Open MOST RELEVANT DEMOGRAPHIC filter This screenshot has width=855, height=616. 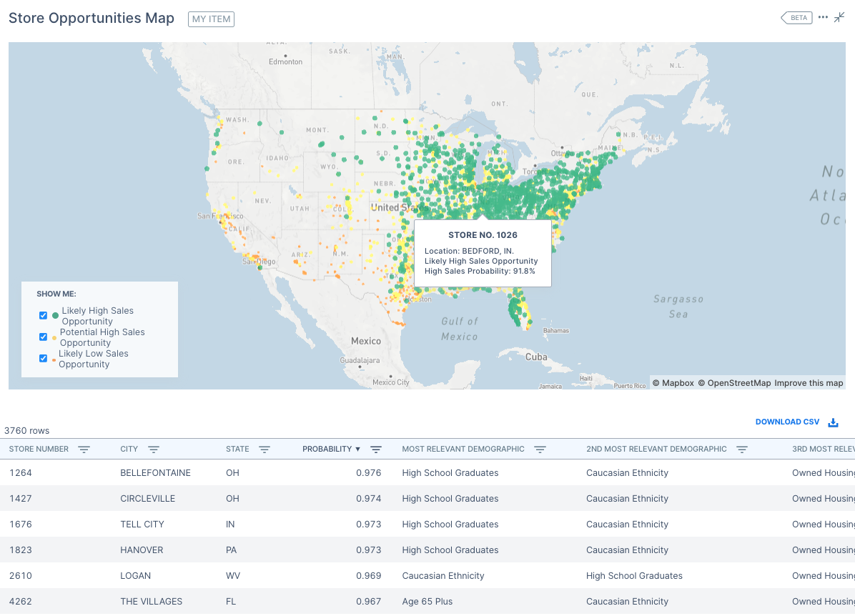(x=540, y=449)
